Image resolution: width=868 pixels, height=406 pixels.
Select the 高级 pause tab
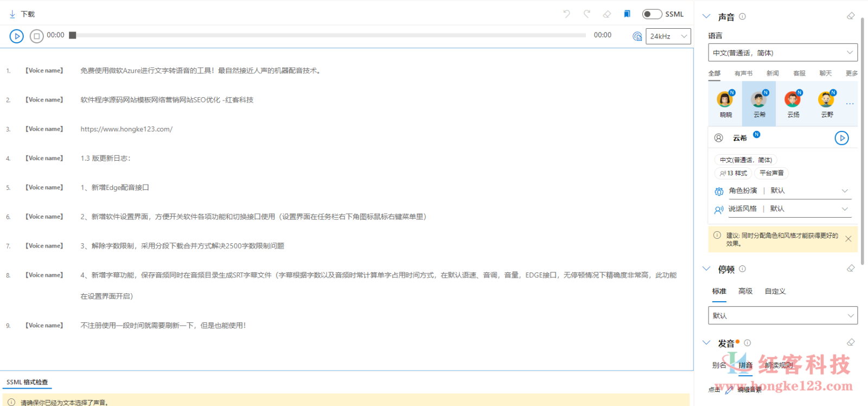click(x=745, y=291)
